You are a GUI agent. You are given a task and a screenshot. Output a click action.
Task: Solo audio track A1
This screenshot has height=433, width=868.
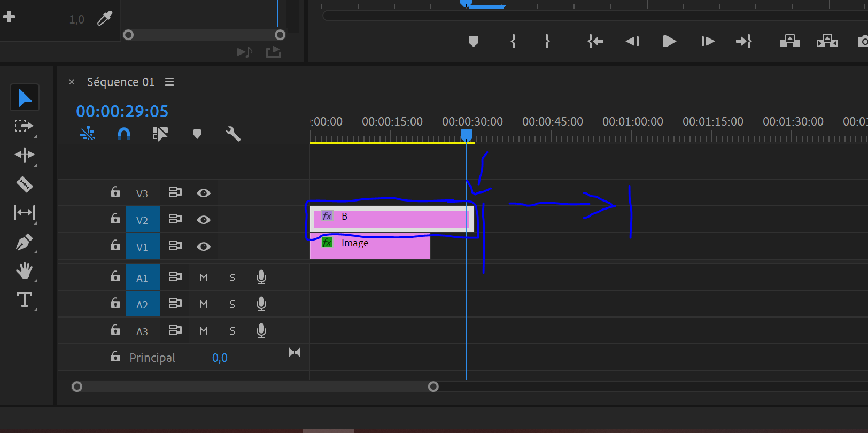coord(232,277)
